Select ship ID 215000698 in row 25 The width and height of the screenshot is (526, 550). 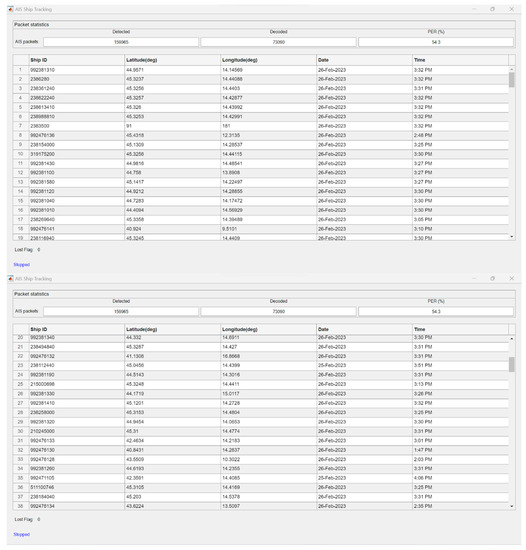click(76, 384)
